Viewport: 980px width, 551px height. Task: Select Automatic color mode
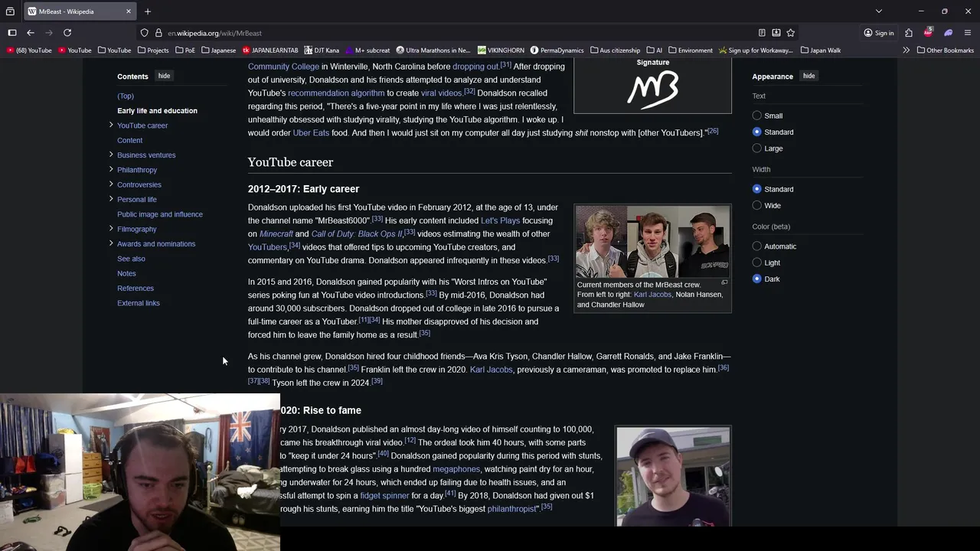point(757,246)
